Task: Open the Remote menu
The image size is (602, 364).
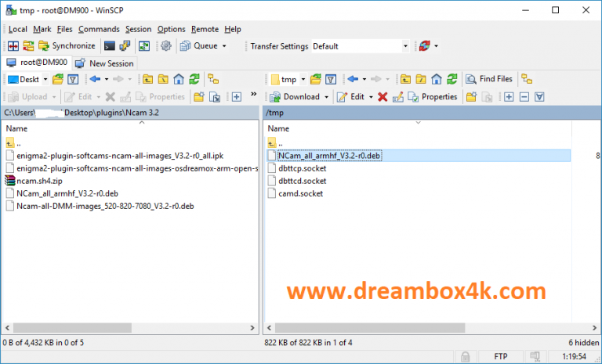Action: point(205,29)
